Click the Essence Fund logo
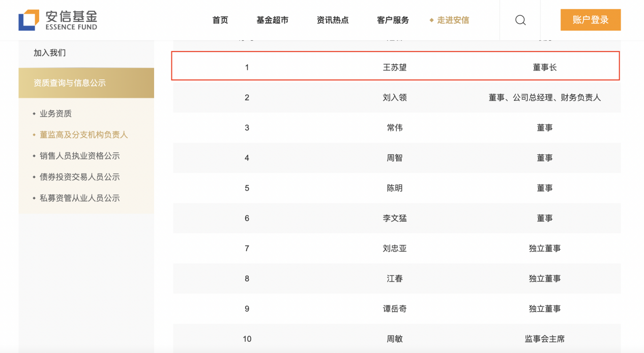This screenshot has width=644, height=353. [x=58, y=20]
